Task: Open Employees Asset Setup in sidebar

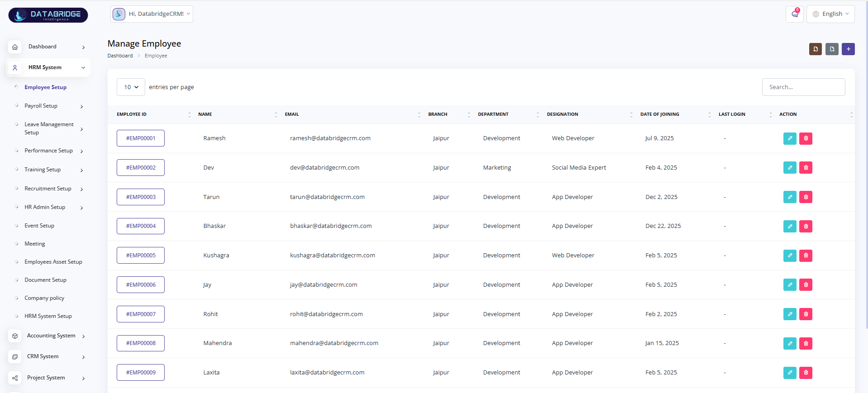Action: [x=53, y=262]
